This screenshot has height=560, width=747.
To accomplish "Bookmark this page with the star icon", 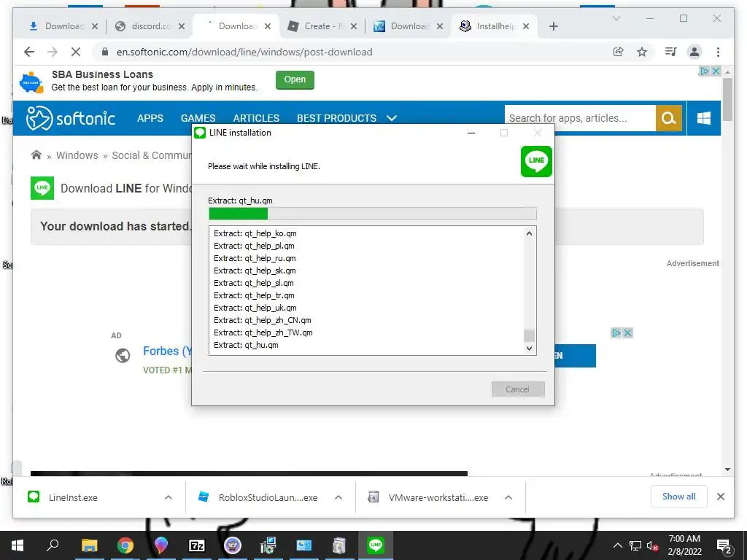I will pos(642,52).
